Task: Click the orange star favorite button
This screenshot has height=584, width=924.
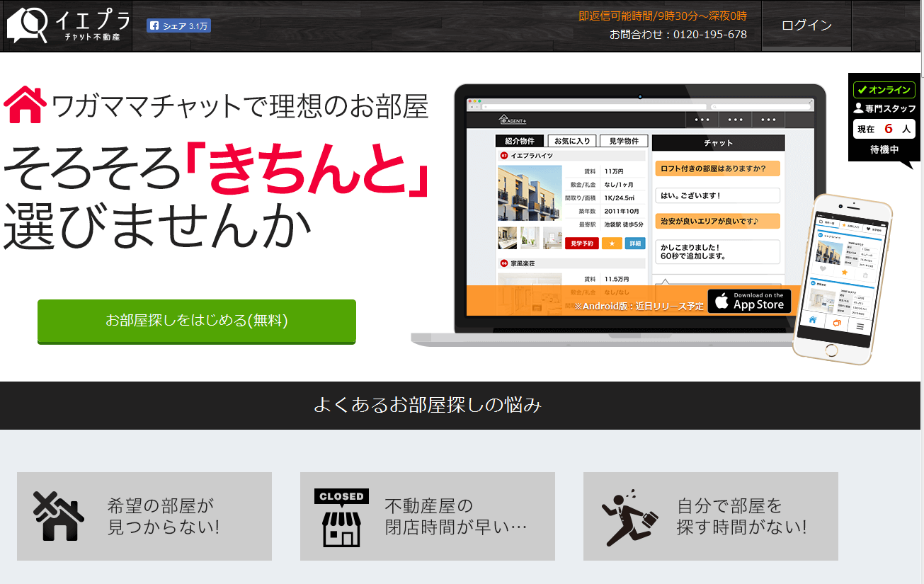Action: point(611,244)
